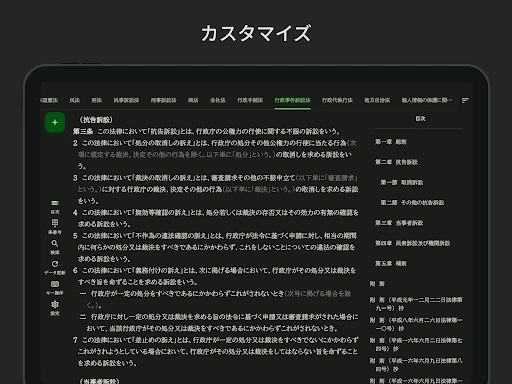Screen dimensions: 512x384
Task: Click paragraph 6 about 義務付けの訴え
Action: click(x=215, y=276)
